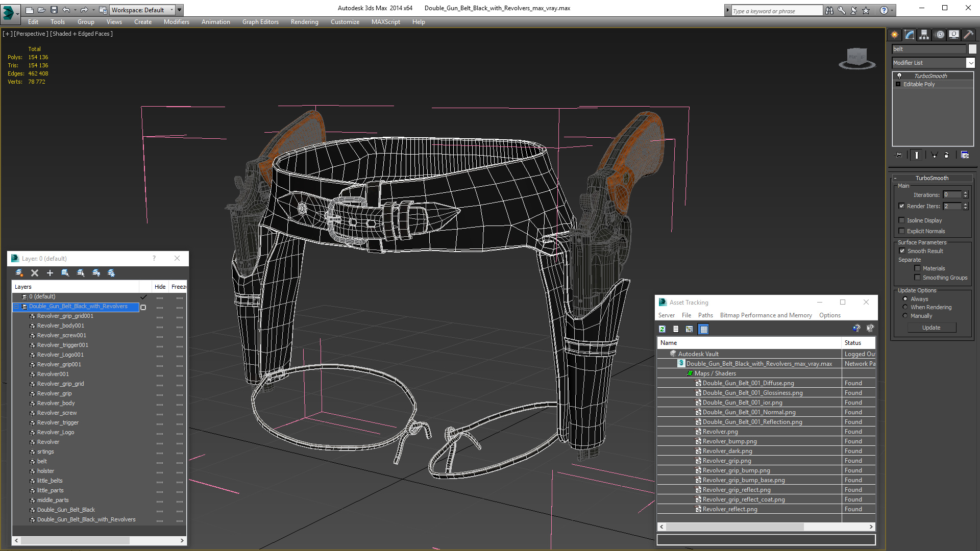Open Paths menu in Asset Tracking

coord(705,315)
